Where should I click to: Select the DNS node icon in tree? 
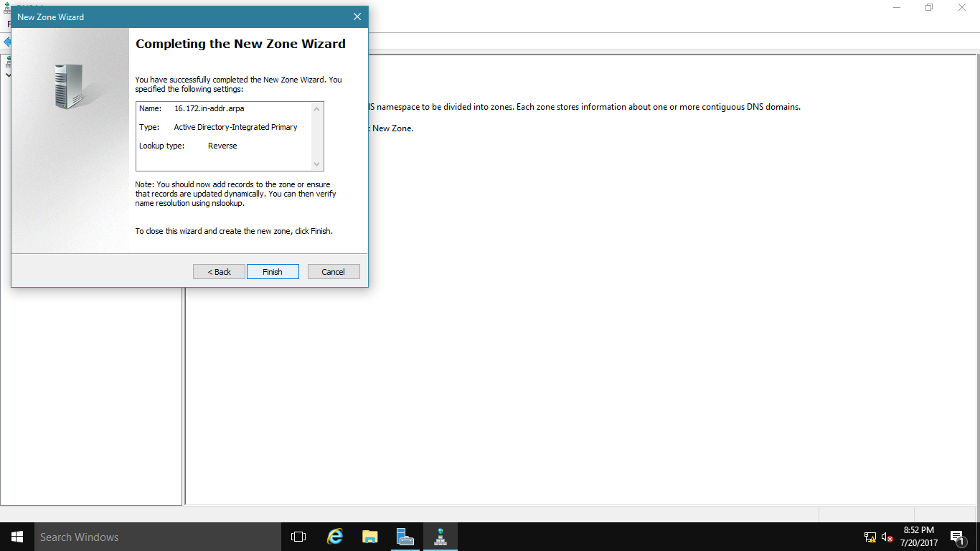coord(8,63)
